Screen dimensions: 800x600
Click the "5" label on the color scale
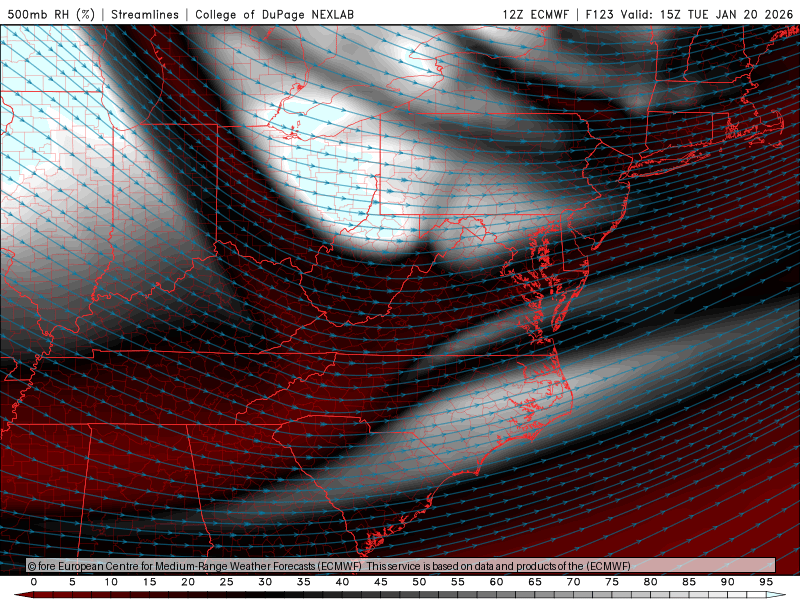pyautogui.click(x=72, y=582)
